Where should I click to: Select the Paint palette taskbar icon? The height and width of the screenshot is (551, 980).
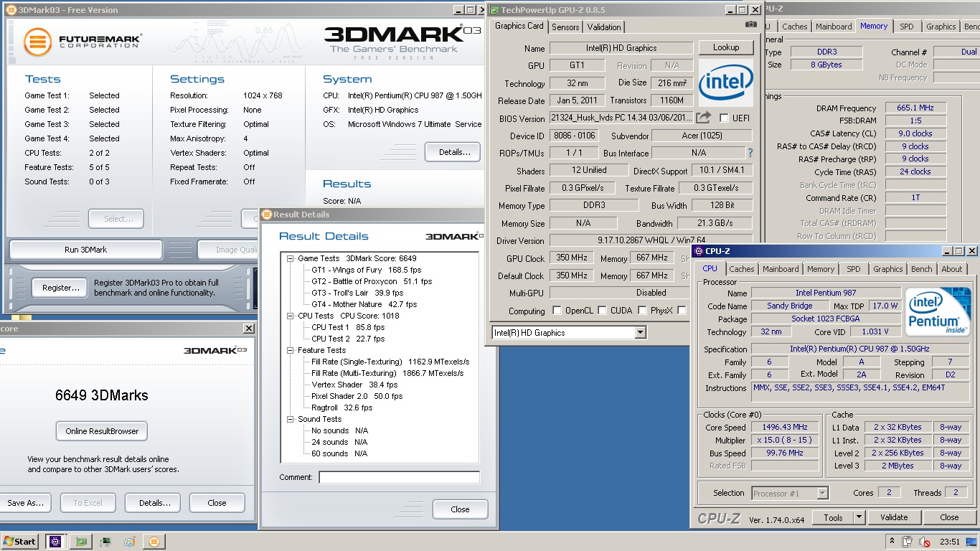click(129, 542)
